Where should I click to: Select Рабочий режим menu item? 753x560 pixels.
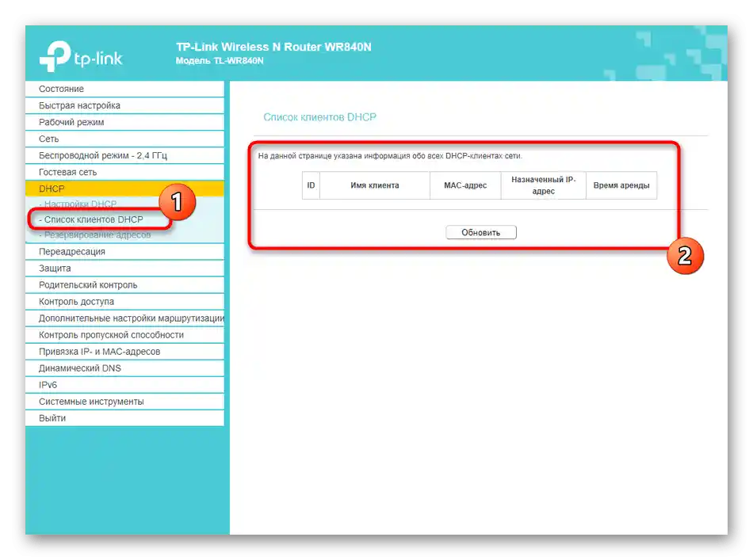pyautogui.click(x=125, y=122)
